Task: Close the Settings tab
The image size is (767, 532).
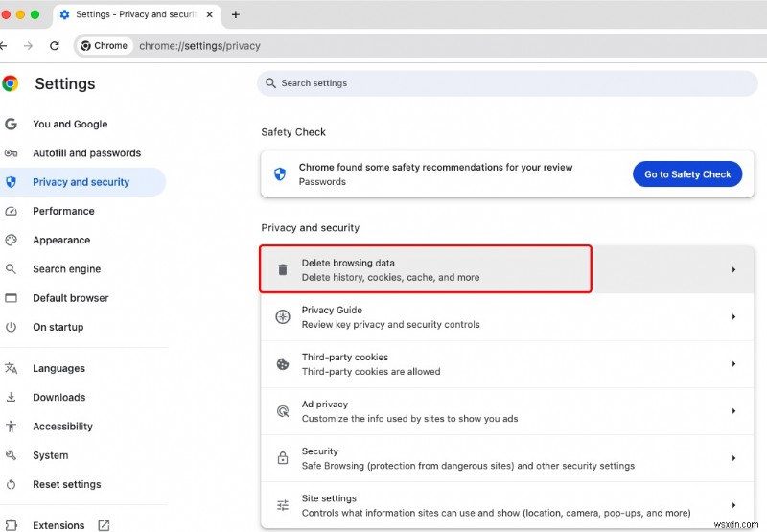Action: pos(209,14)
